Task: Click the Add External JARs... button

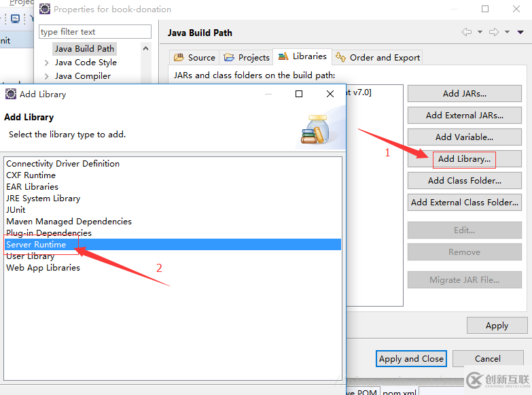Action: (x=465, y=115)
